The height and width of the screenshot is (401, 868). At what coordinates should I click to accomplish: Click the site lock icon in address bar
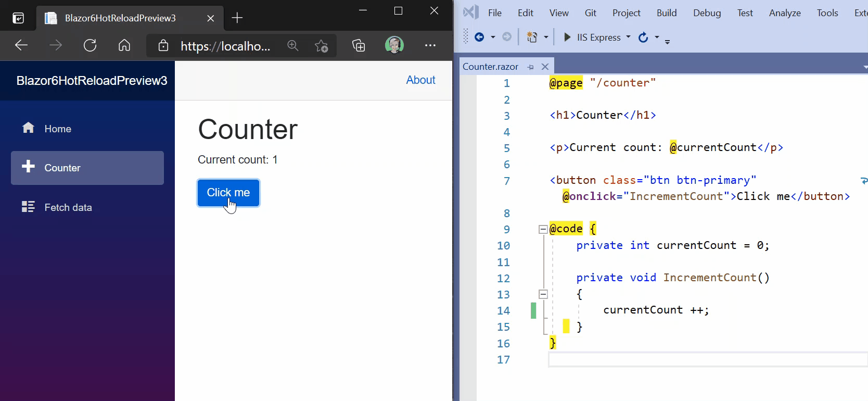point(163,46)
